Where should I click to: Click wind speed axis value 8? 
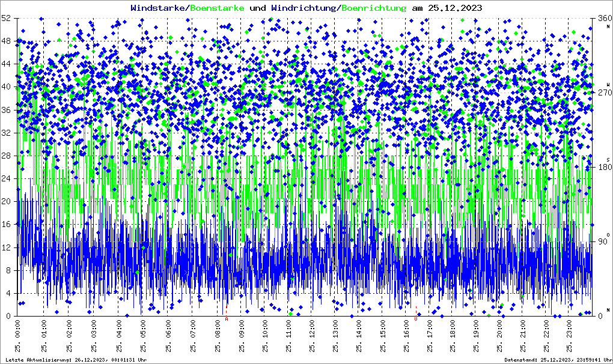pos(8,270)
